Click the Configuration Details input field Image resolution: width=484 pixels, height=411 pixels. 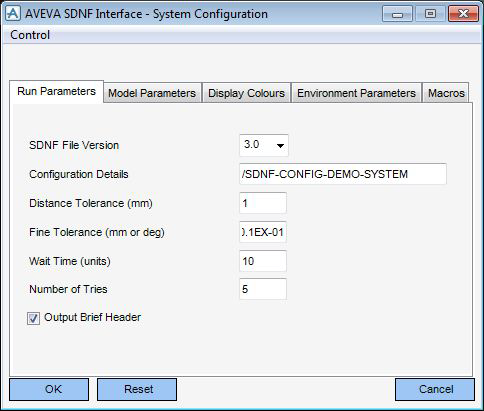click(x=343, y=174)
